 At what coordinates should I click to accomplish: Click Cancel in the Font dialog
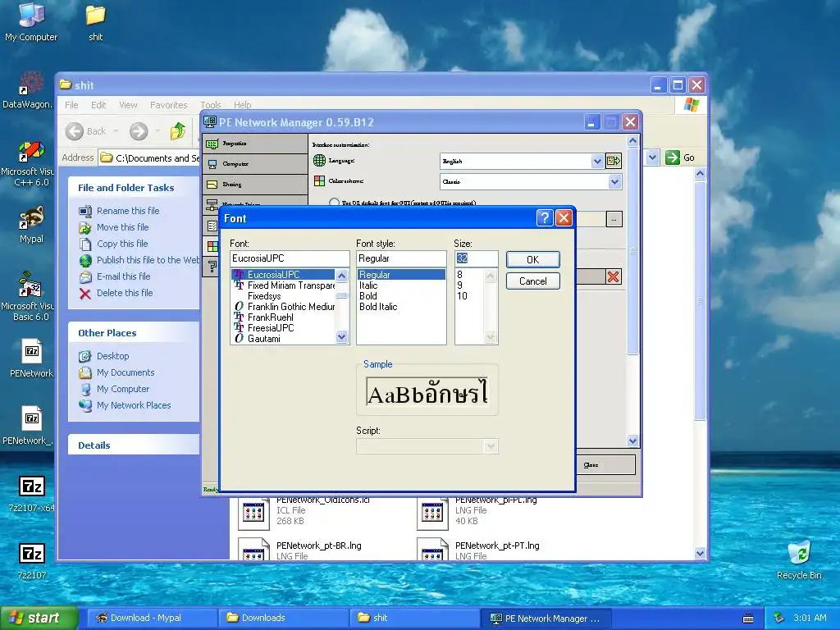[x=533, y=281]
